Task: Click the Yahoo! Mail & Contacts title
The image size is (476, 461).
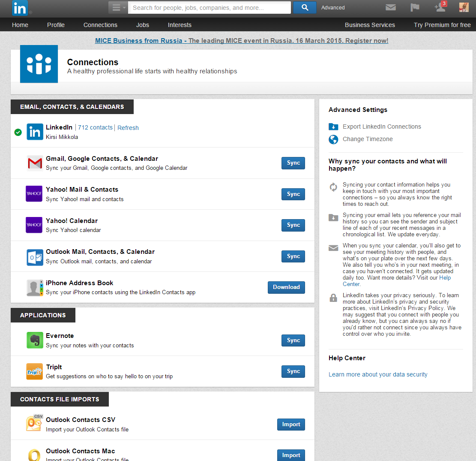Action: pos(82,190)
